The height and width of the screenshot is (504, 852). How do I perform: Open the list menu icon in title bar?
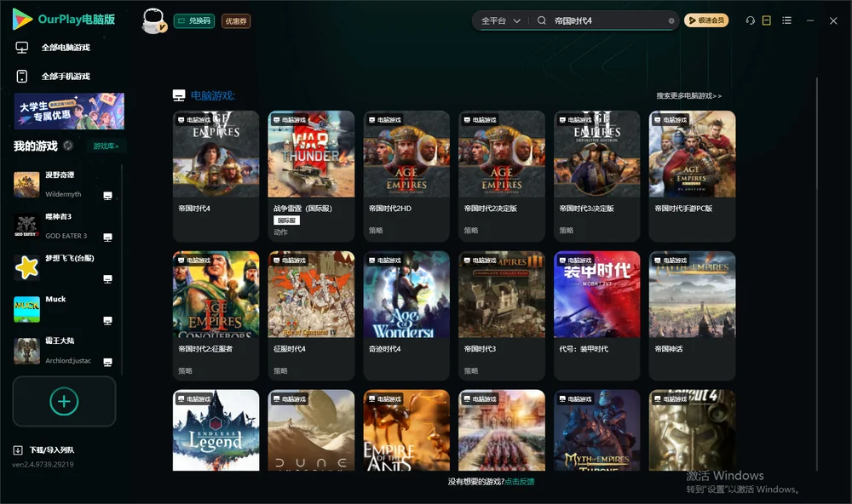pos(786,20)
